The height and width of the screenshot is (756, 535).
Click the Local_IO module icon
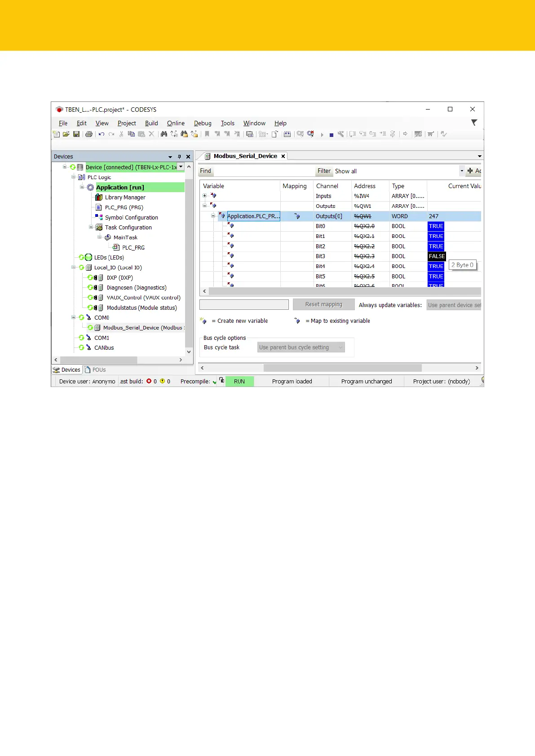pyautogui.click(x=88, y=268)
